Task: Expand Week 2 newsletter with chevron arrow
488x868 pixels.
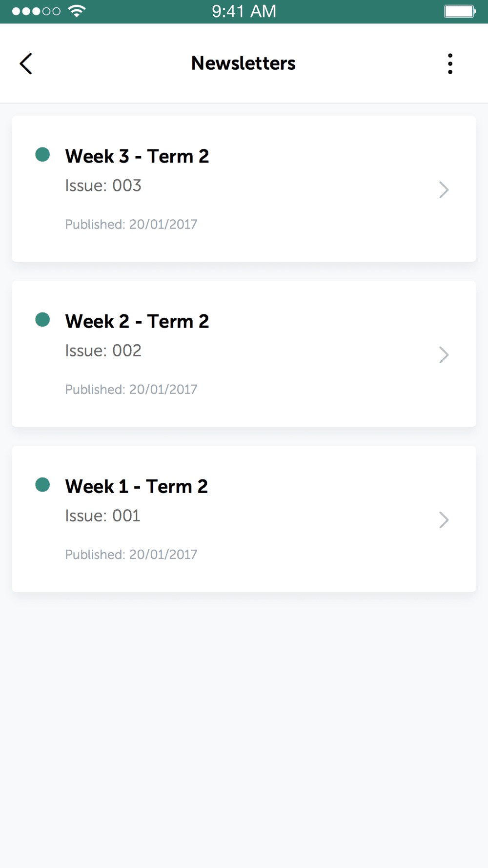Action: [x=444, y=354]
